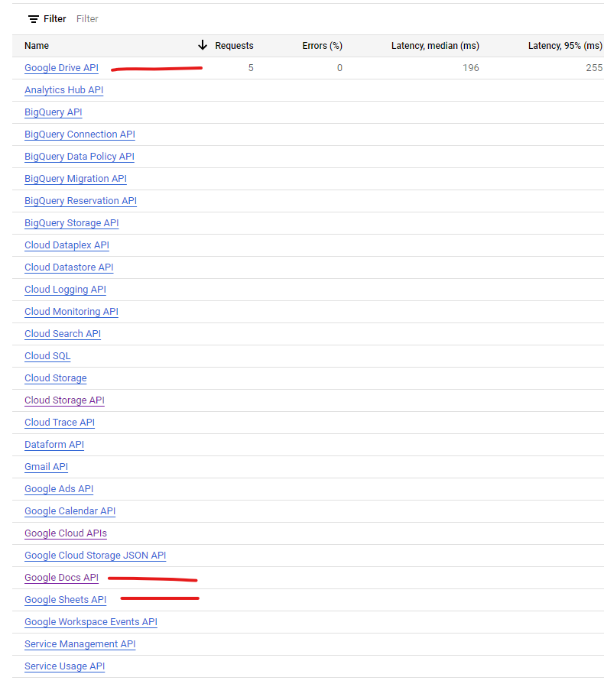Open Cloud Monitoring API link
The width and height of the screenshot is (604, 700).
point(71,312)
